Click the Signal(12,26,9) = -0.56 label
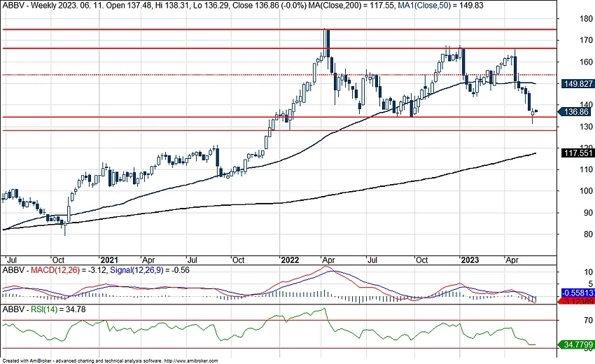This screenshot has width=595, height=364. coord(150,270)
